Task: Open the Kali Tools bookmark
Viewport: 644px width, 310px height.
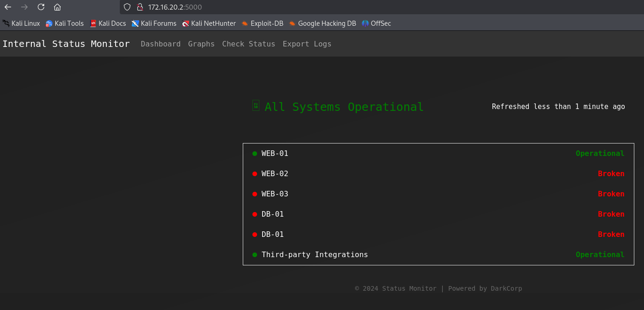Action: [x=64, y=23]
